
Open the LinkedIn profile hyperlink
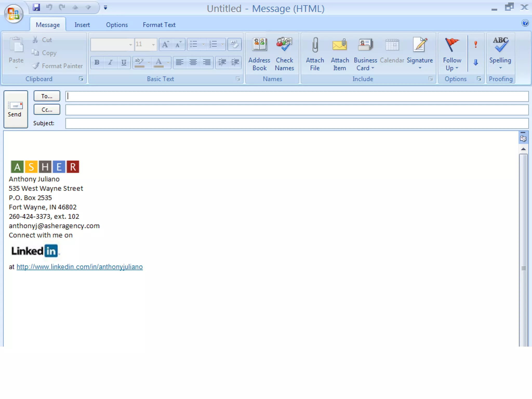[79, 267]
